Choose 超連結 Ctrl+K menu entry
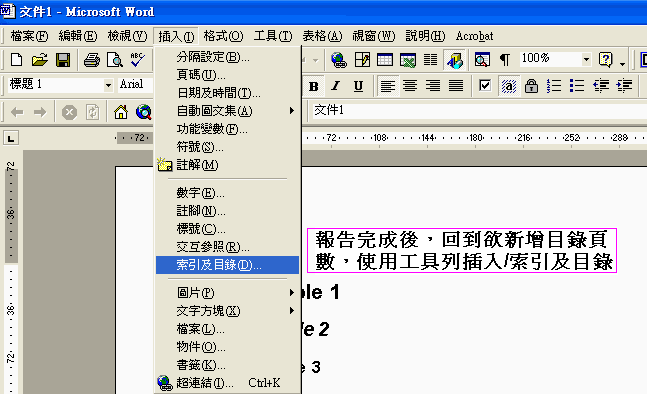Image resolution: width=647 pixels, height=394 pixels. (x=227, y=383)
